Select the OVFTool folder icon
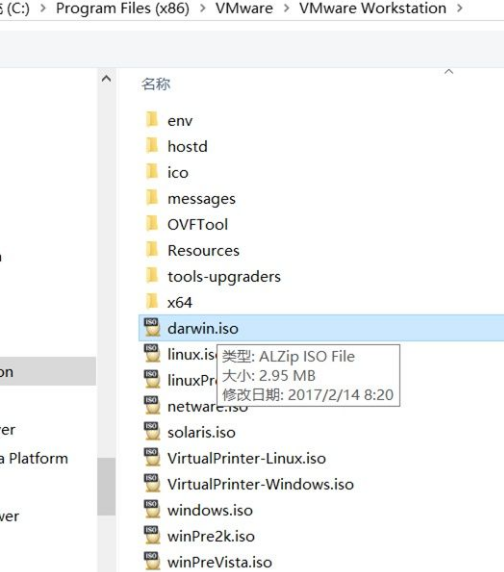 point(152,224)
